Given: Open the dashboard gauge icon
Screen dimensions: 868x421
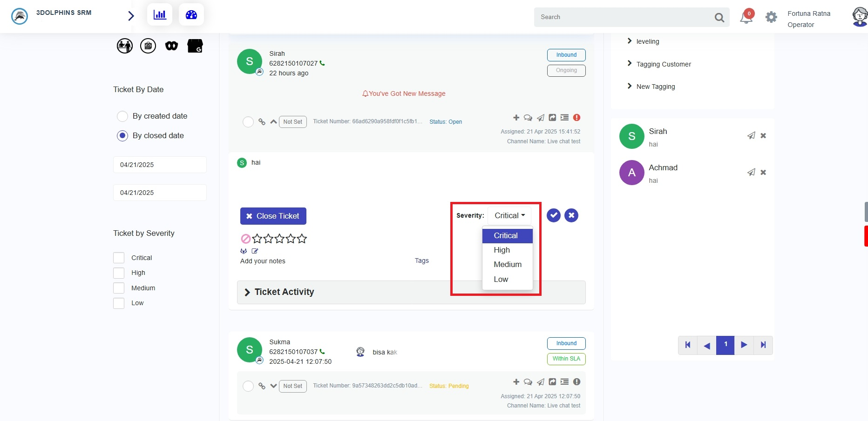Looking at the screenshot, I should tap(191, 15).
